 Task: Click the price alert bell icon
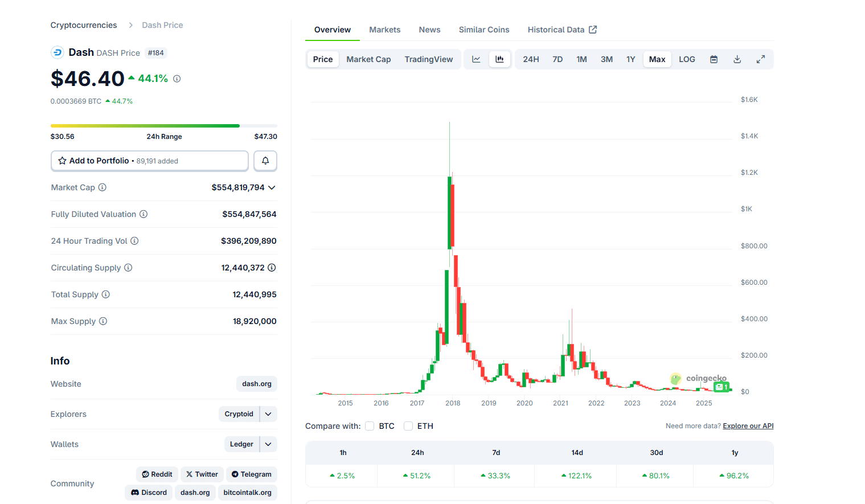(265, 161)
